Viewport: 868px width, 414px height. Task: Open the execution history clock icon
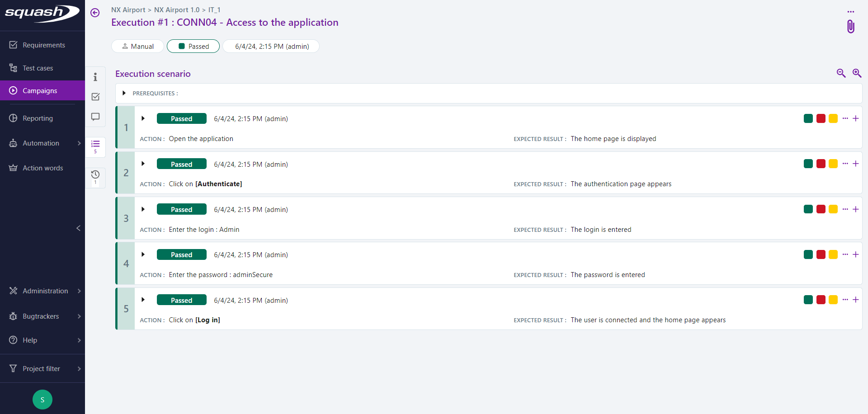[95, 175]
